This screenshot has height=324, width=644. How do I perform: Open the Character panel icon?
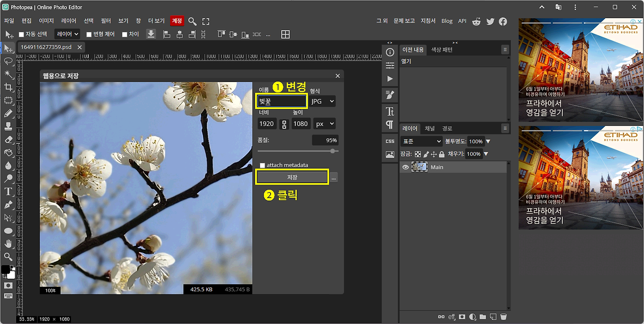click(x=390, y=111)
